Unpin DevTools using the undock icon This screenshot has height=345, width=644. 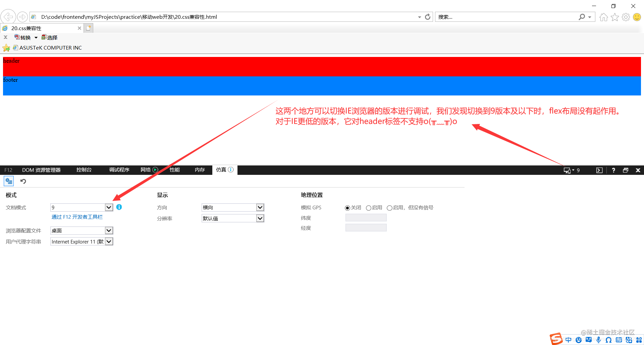click(x=626, y=170)
